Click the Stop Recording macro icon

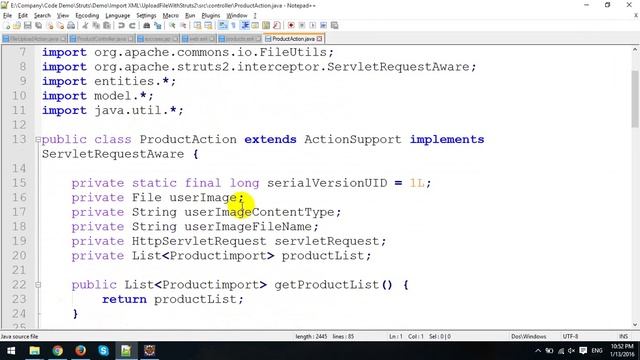point(301,25)
